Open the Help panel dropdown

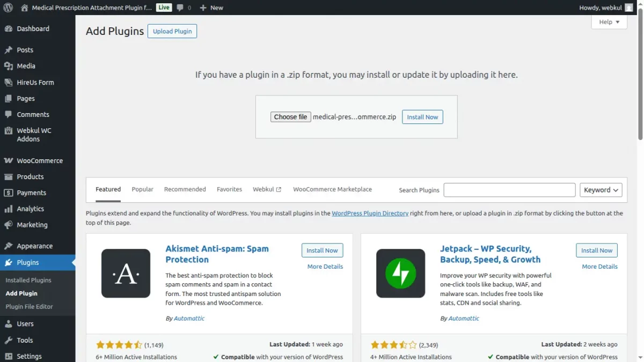pyautogui.click(x=608, y=22)
